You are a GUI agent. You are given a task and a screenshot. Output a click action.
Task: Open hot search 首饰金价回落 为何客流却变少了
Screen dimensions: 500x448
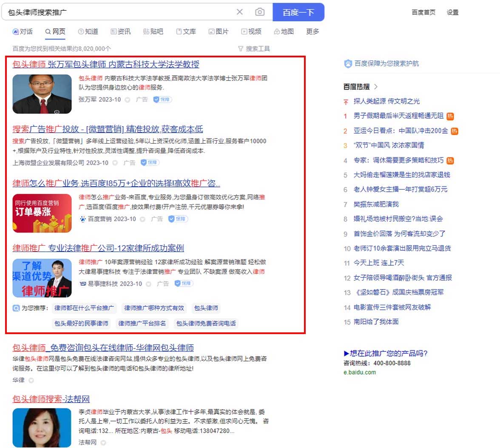tap(400, 234)
